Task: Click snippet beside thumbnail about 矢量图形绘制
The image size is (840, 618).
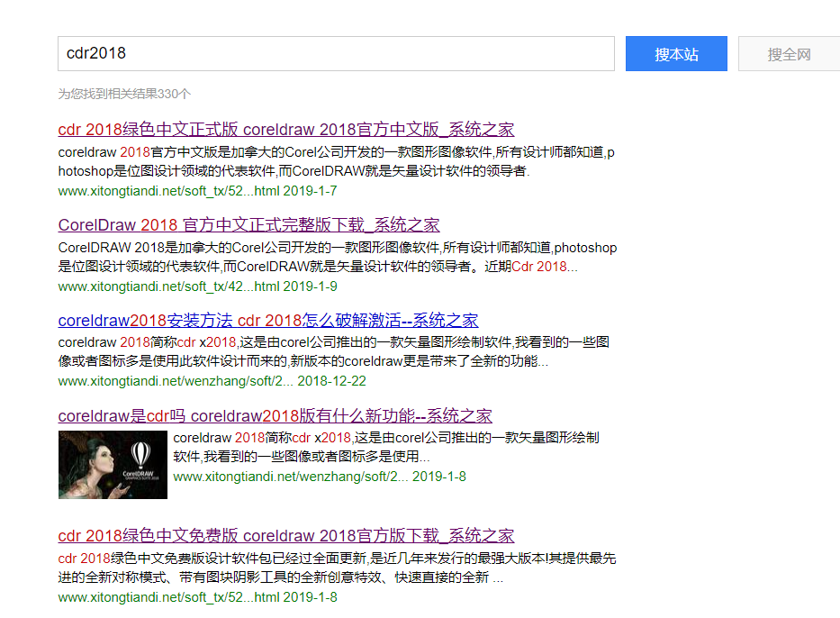Action: 385,448
